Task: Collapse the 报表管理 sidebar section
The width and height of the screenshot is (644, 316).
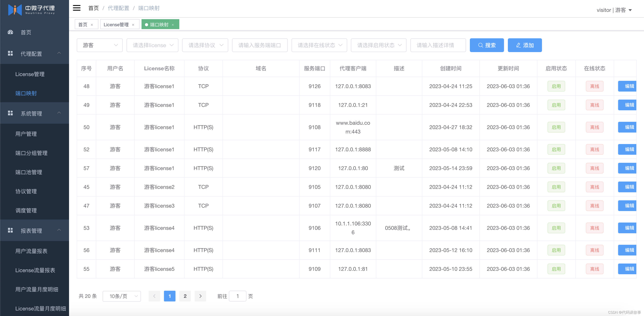Action: point(35,230)
